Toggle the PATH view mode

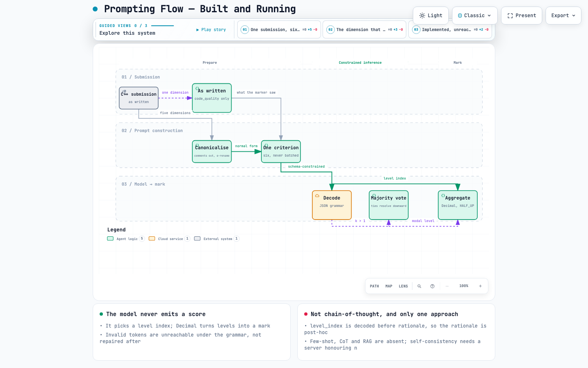click(x=374, y=286)
